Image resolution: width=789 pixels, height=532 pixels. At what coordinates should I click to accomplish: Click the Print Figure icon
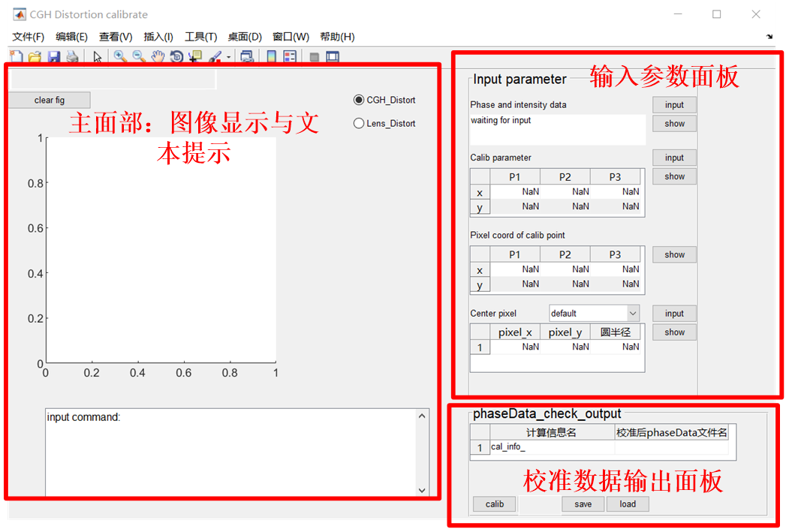click(72, 56)
